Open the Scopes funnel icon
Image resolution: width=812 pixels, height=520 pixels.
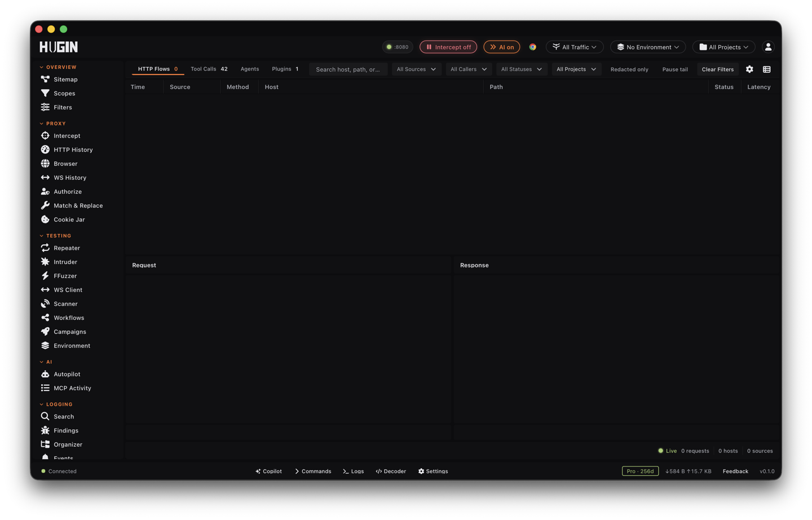coord(45,93)
